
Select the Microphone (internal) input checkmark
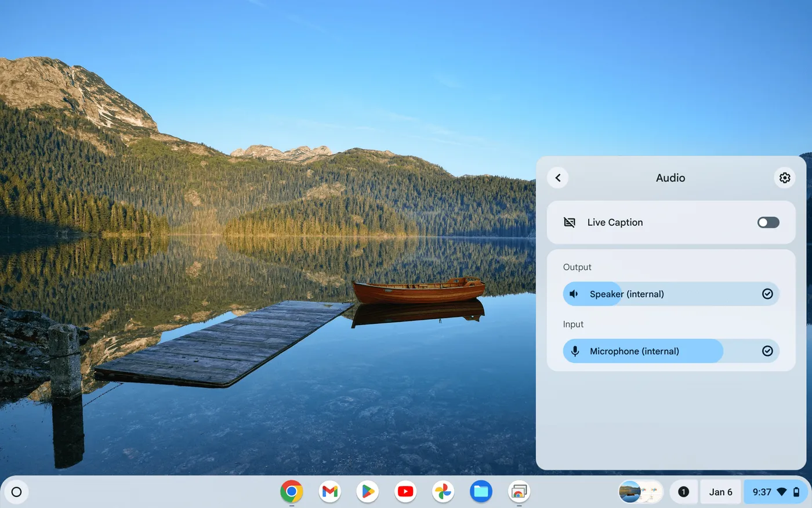coord(767,351)
